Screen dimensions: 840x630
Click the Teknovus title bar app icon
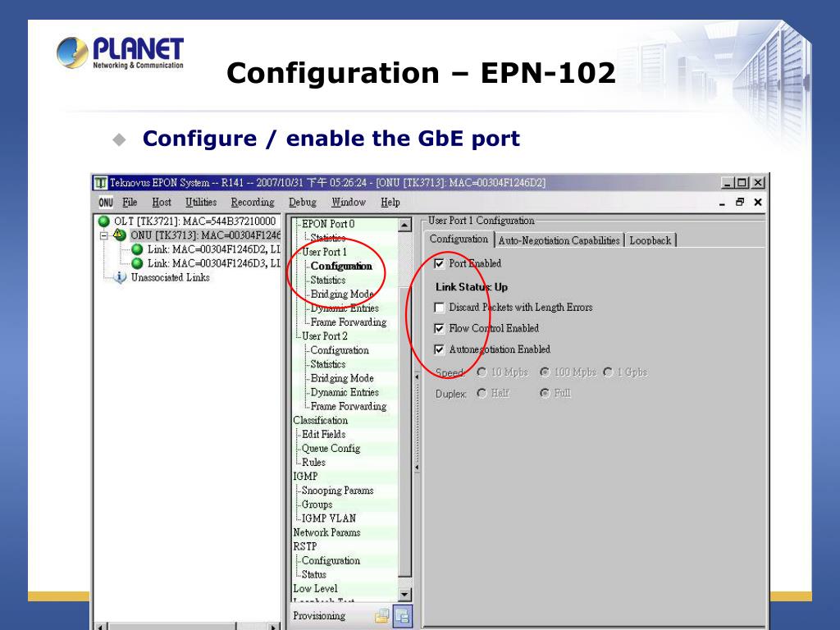point(101,183)
